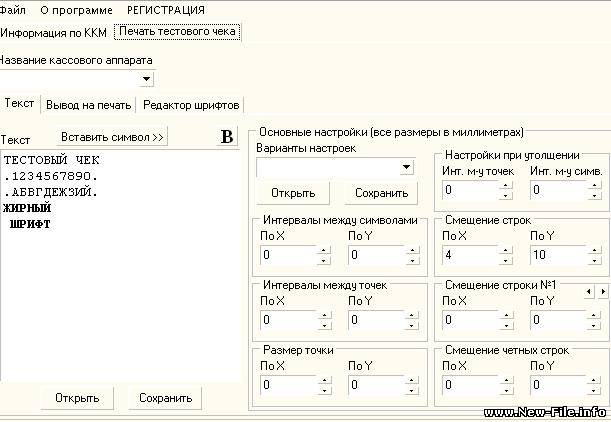Go to previous line with left arrow near Смещение строки №1
This screenshot has width=611, height=422.
[x=589, y=291]
